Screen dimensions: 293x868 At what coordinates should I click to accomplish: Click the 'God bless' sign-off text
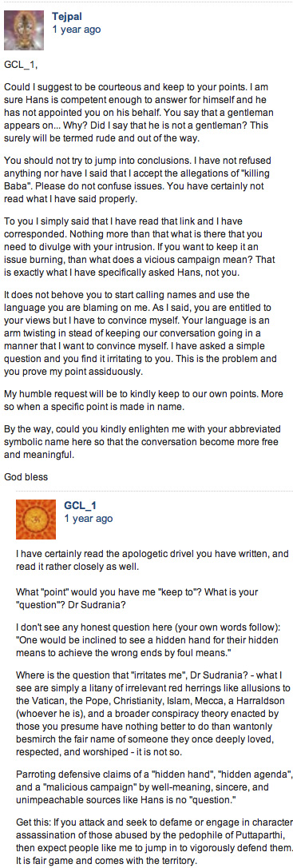point(23,476)
